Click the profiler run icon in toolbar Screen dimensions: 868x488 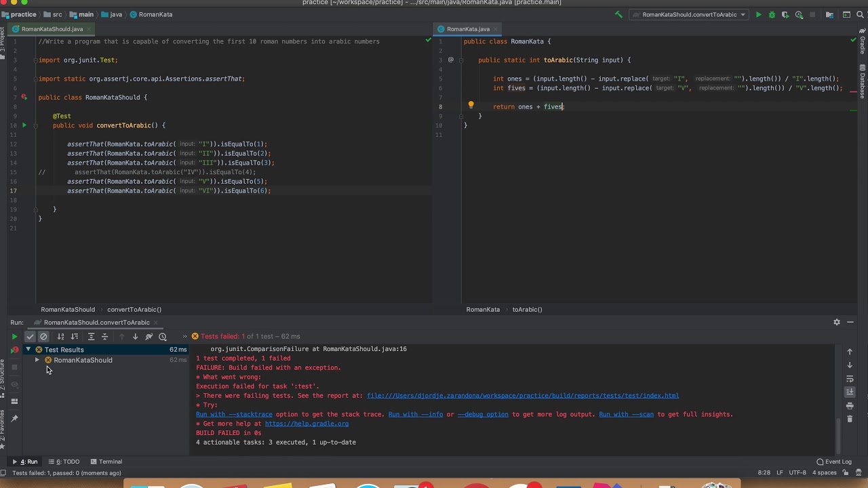click(x=799, y=14)
